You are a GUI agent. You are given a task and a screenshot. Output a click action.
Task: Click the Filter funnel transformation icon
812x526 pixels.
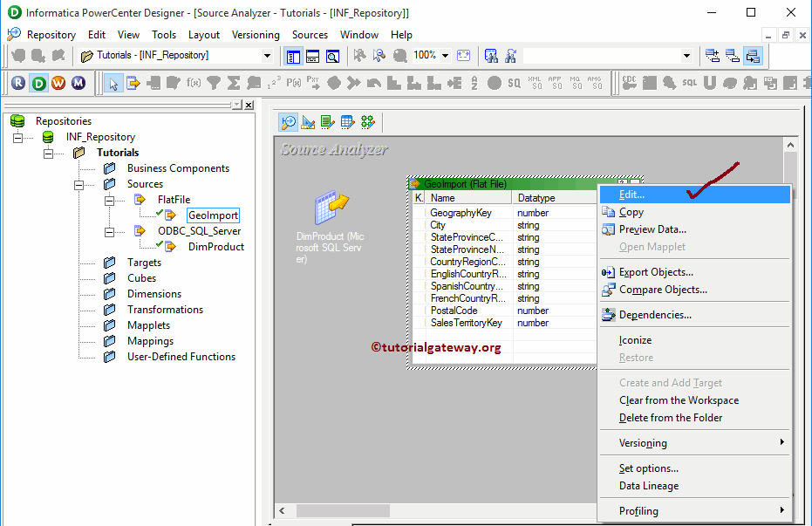[214, 83]
